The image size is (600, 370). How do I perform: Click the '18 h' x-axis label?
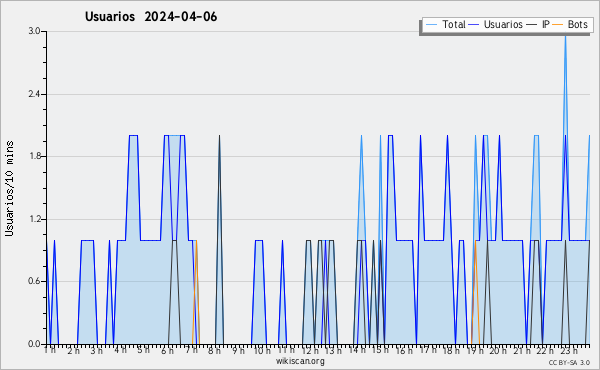[451, 350]
